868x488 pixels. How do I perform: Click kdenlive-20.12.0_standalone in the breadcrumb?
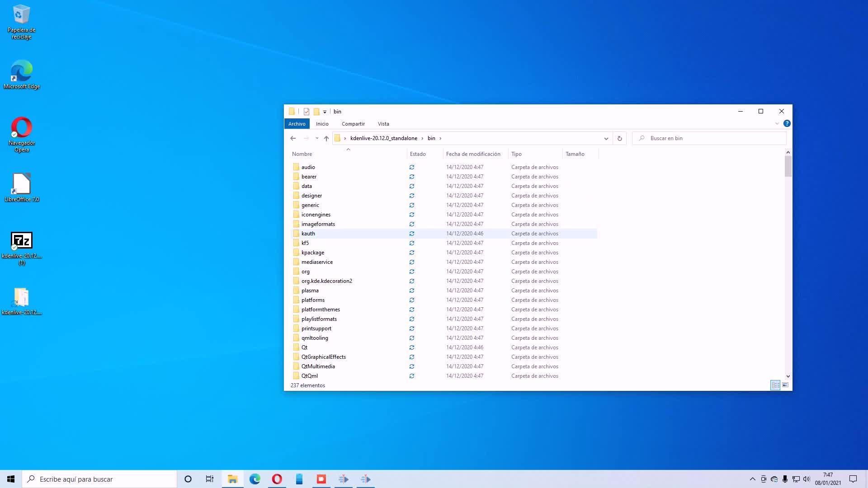383,138
